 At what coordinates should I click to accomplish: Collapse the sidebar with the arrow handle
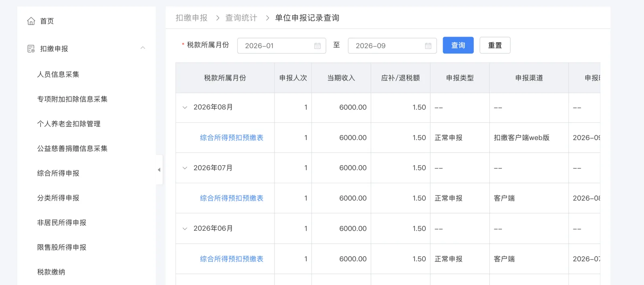[x=159, y=170]
